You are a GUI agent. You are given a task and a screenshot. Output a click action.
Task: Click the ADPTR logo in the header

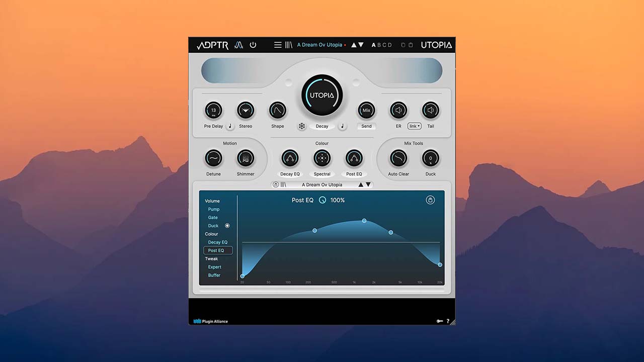(x=212, y=45)
